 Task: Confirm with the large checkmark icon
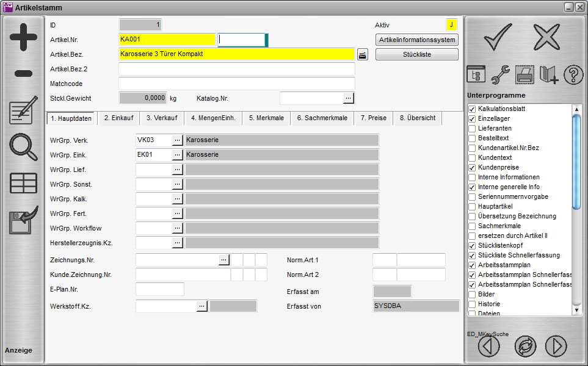coord(498,37)
